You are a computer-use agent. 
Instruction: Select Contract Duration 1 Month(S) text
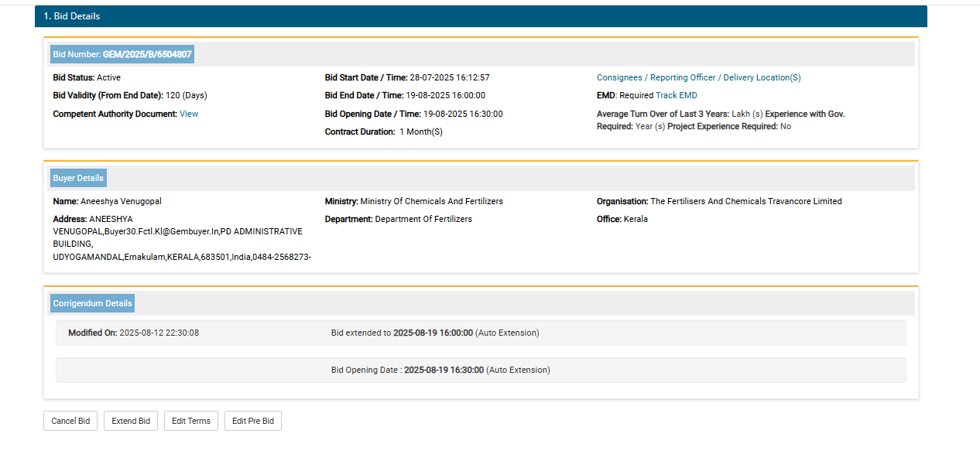(x=384, y=131)
